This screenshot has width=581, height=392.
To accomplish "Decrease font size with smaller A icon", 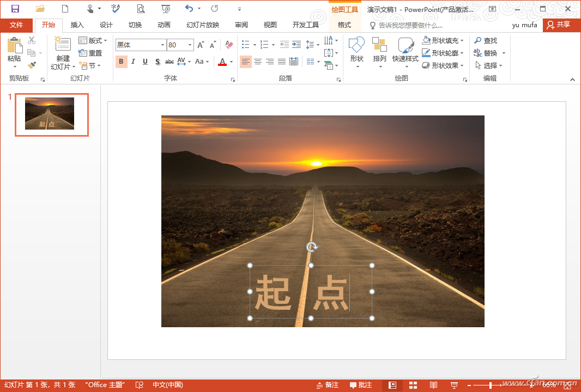I will 213,45.
